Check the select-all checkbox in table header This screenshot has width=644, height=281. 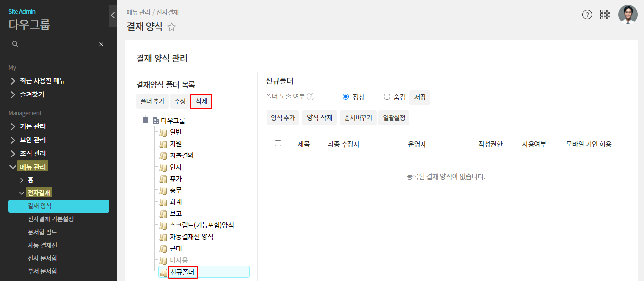point(278,143)
